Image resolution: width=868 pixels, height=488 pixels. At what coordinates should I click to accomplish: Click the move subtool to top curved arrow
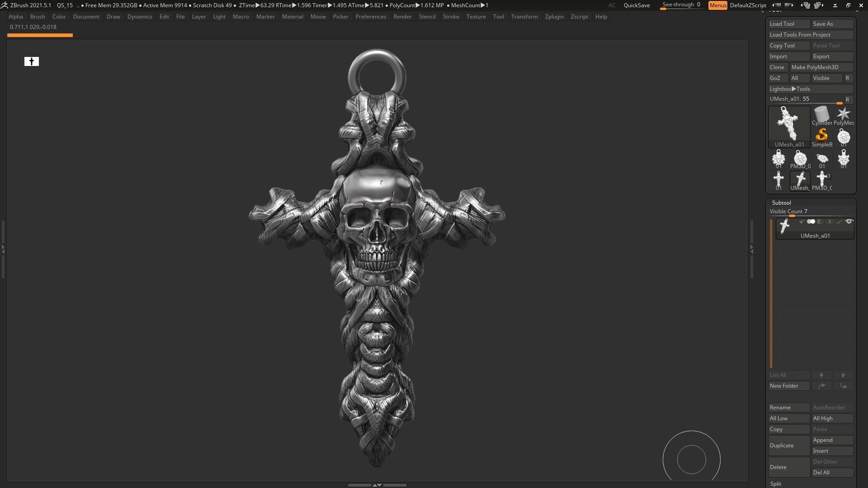[821, 386]
